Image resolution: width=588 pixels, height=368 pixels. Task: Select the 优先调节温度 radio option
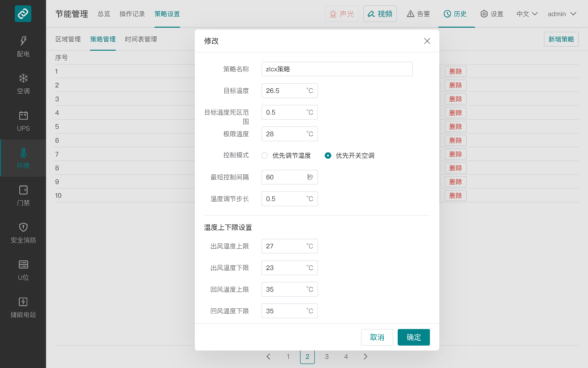click(265, 156)
